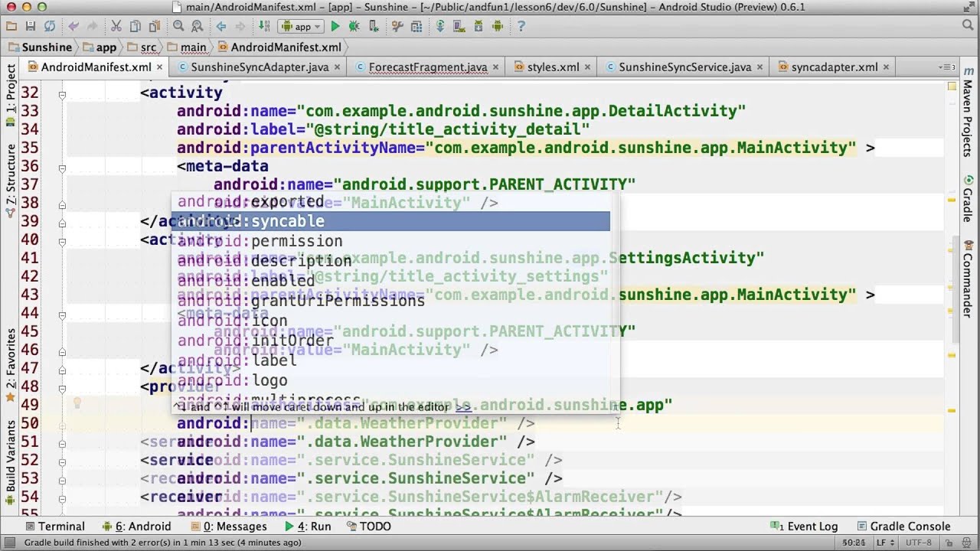Screen dimensions: 980x551
Task: Click src breadcrumb folder
Action: point(142,47)
